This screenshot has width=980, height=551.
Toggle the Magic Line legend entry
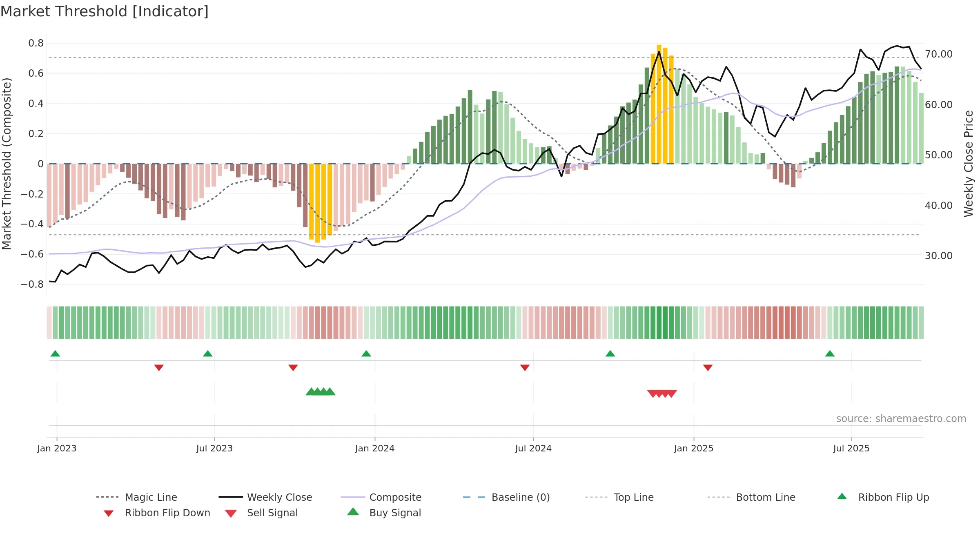click(136, 497)
